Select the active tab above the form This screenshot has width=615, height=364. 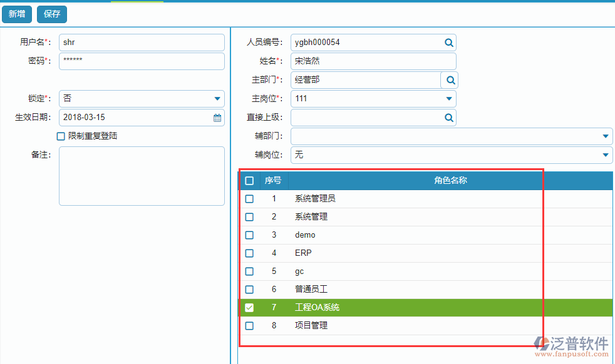138,3
